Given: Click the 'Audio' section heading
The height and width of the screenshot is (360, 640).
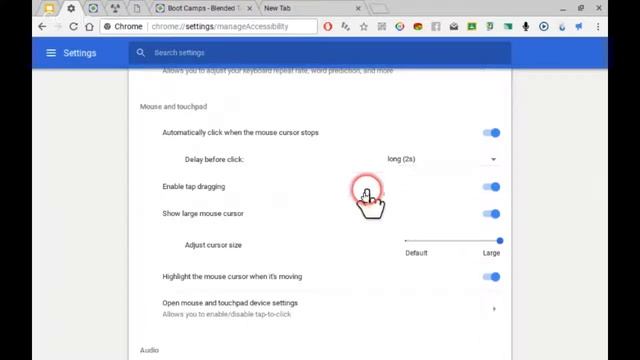Looking at the screenshot, I should click(149, 350).
